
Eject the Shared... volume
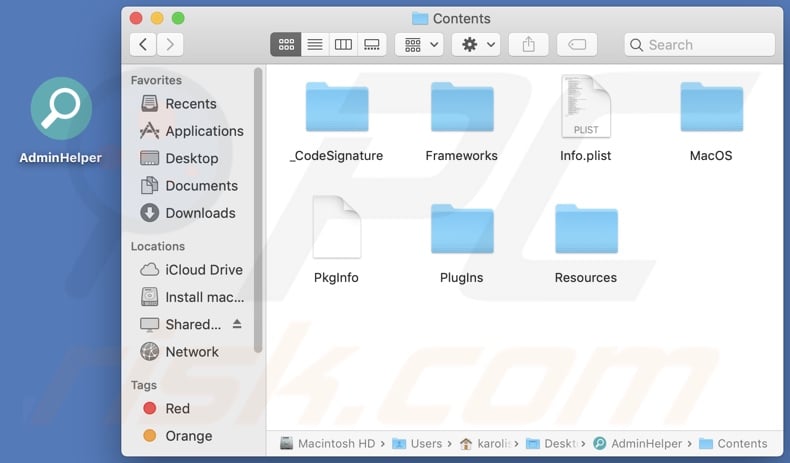coord(237,324)
